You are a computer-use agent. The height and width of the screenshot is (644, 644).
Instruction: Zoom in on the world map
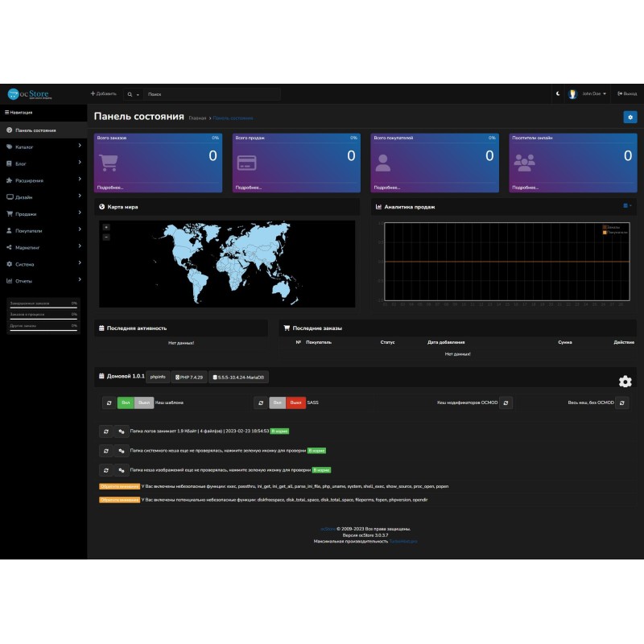(x=106, y=227)
